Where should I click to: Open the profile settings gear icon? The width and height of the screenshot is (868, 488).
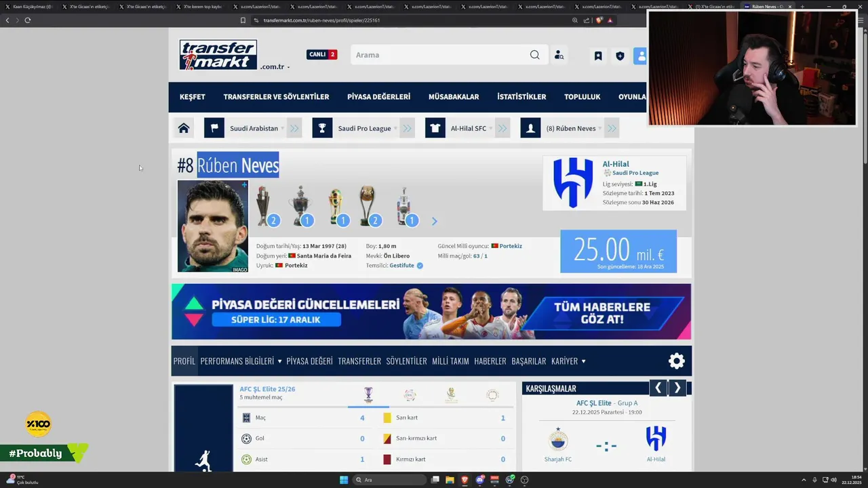pos(677,361)
